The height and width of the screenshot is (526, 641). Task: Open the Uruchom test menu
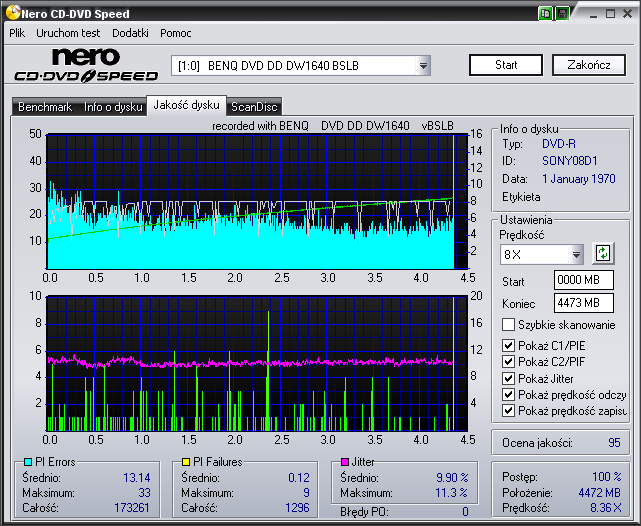tap(68, 33)
